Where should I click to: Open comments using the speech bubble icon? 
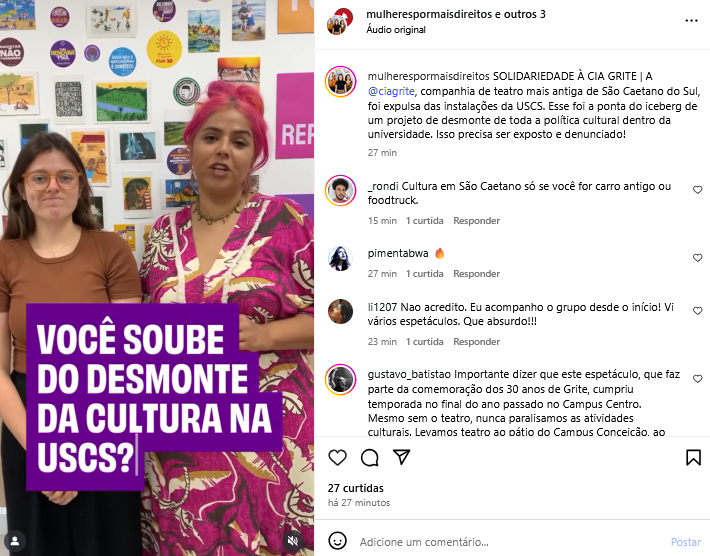coord(369,457)
